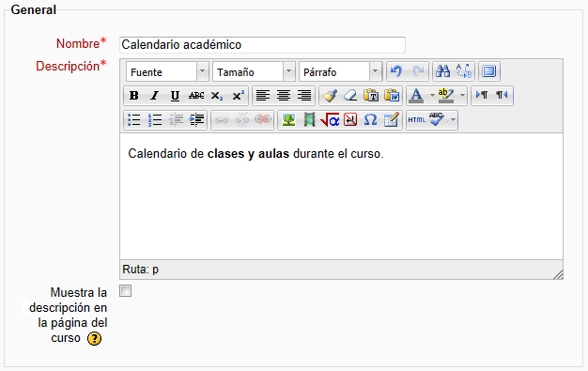Clean up messy code with brush icon
Screen dimensions: 588x371
click(x=330, y=96)
